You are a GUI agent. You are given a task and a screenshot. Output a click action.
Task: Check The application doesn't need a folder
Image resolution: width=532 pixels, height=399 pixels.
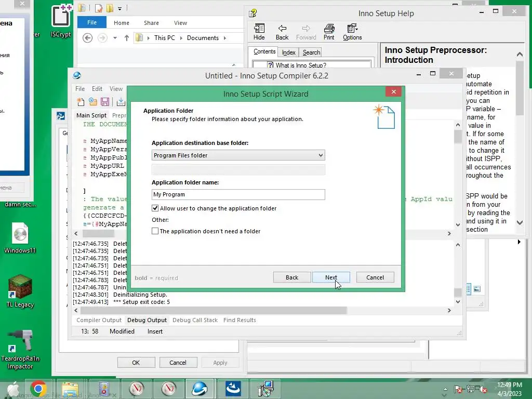tap(155, 231)
